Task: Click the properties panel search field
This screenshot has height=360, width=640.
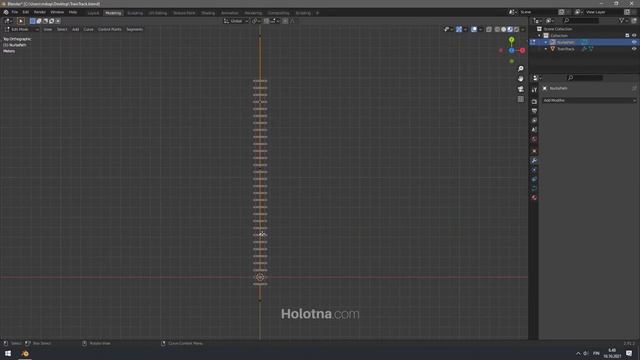Action: coord(585,78)
